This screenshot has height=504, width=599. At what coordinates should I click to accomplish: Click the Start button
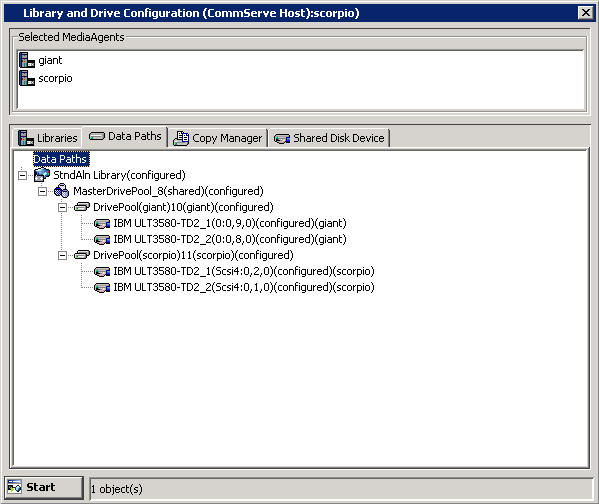(x=44, y=488)
